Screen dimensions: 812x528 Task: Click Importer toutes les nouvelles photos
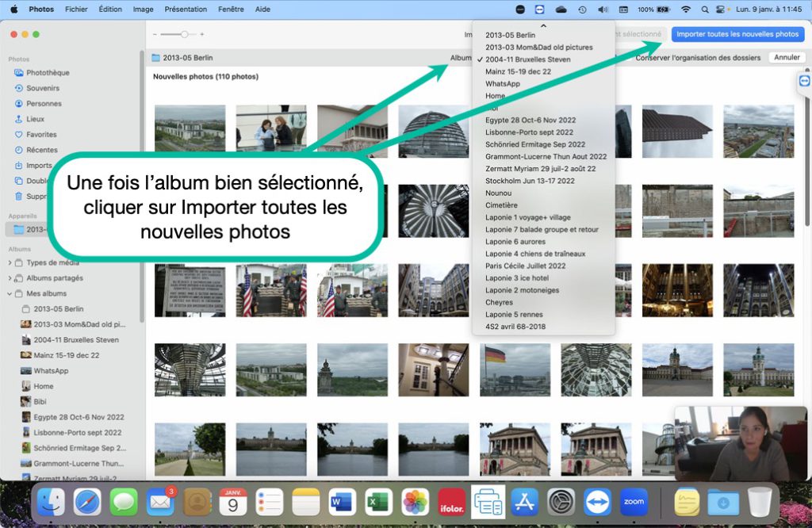pyautogui.click(x=737, y=35)
